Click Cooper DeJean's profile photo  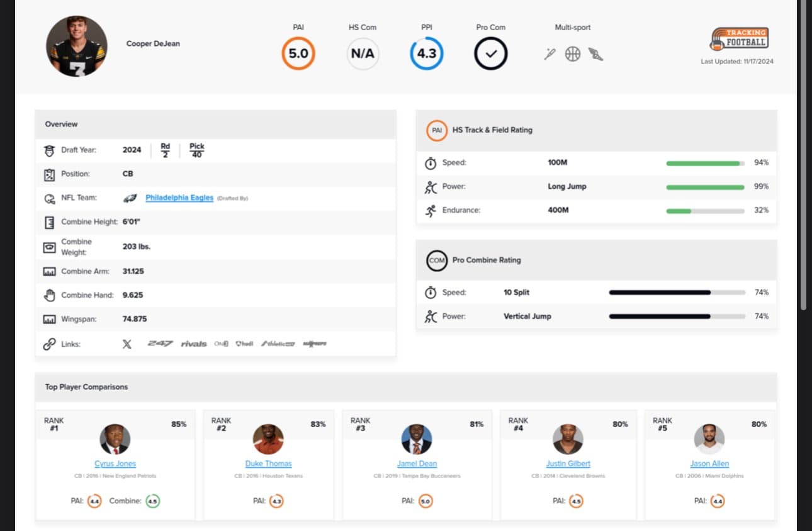(x=77, y=46)
